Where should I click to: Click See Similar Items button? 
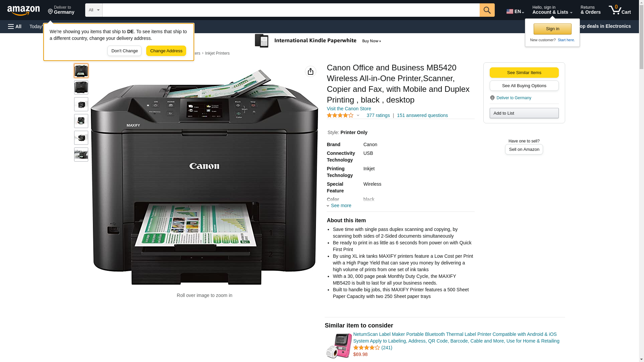point(524,73)
